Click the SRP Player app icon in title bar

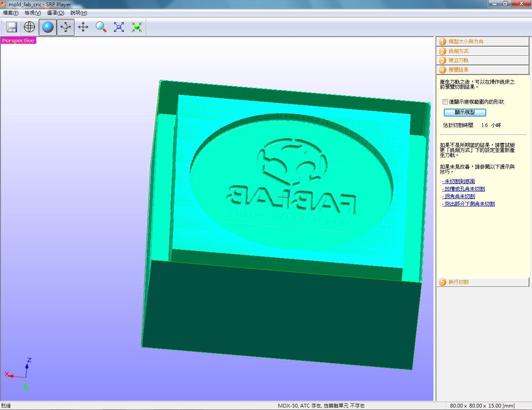(x=4, y=4)
